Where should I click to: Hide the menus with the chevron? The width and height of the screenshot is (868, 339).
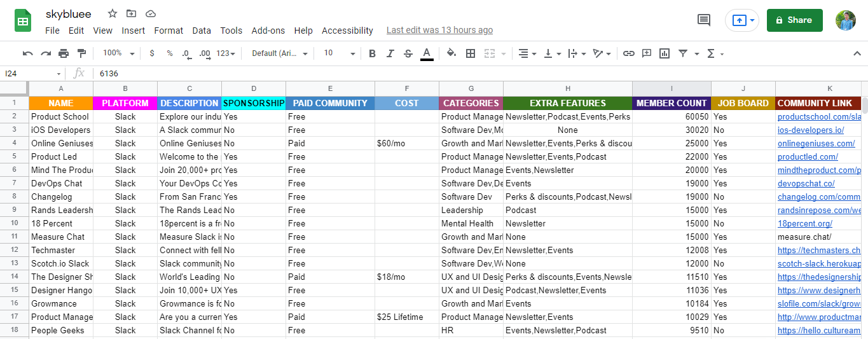(857, 53)
